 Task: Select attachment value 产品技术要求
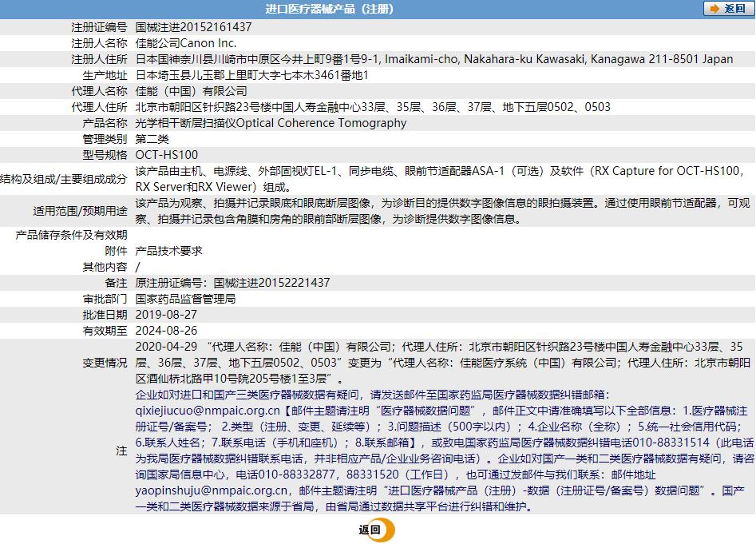pos(168,250)
